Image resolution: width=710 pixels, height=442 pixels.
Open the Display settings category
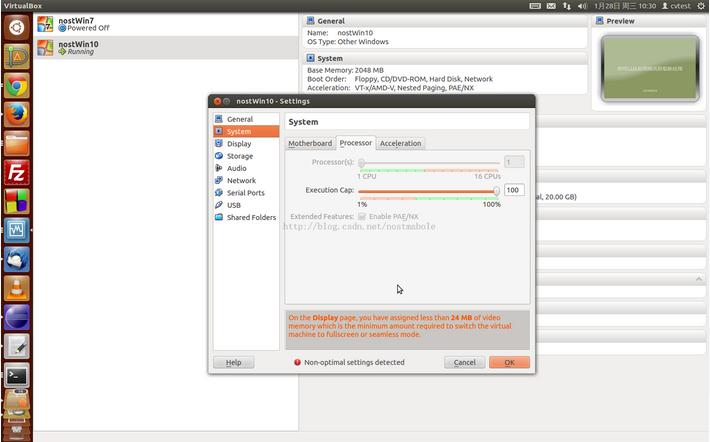tap(246, 144)
